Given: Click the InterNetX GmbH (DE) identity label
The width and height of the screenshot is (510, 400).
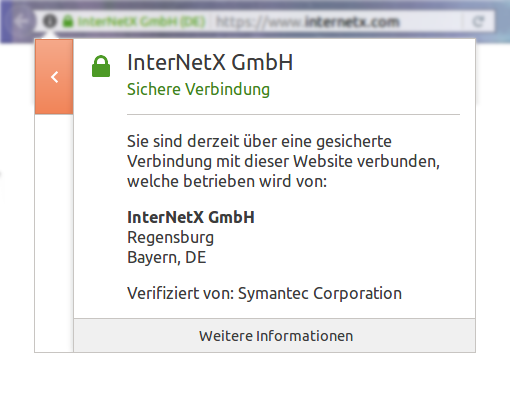Looking at the screenshot, I should coord(141,22).
